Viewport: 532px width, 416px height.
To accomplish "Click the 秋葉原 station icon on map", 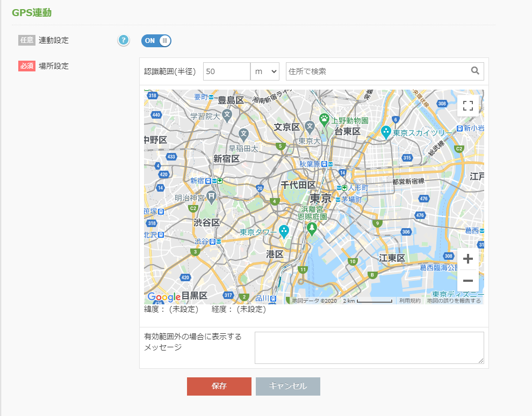I will [x=324, y=164].
